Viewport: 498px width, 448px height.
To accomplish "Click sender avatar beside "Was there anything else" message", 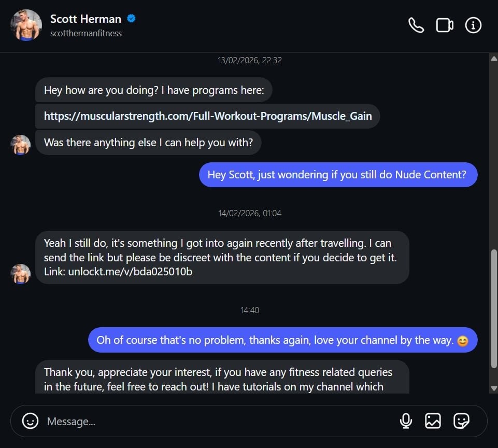I will (21, 145).
